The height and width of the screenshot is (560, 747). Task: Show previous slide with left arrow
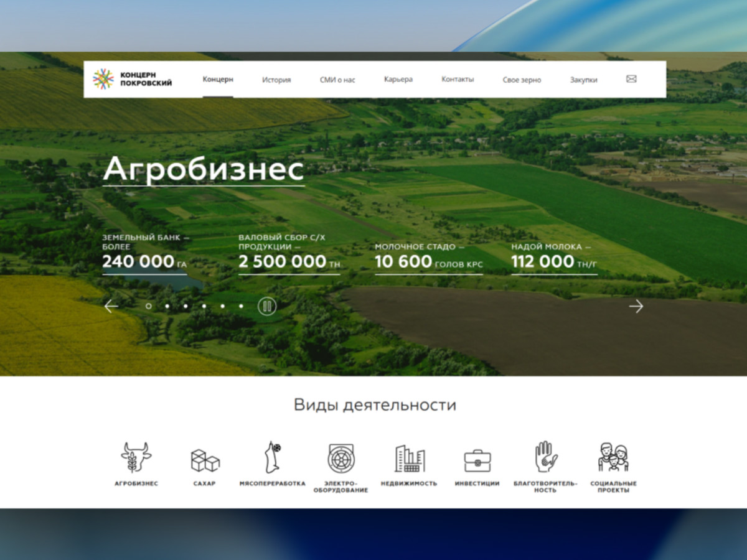(111, 306)
